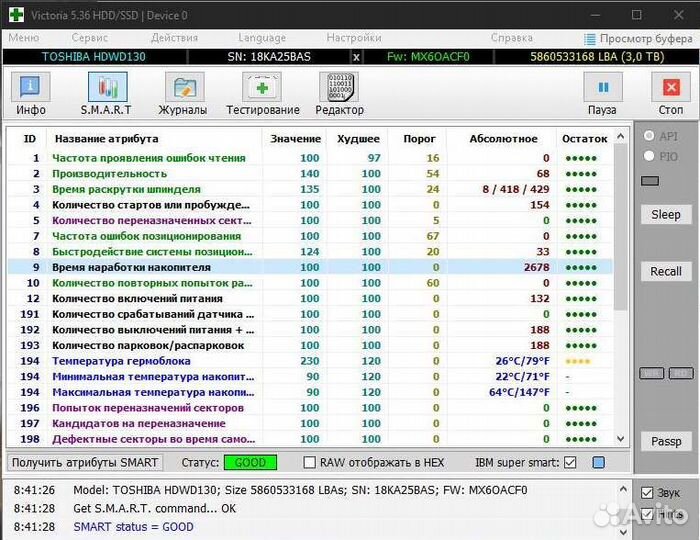Select row Частота проявления ошибок чтения
The image size is (700, 540).
tap(310, 158)
